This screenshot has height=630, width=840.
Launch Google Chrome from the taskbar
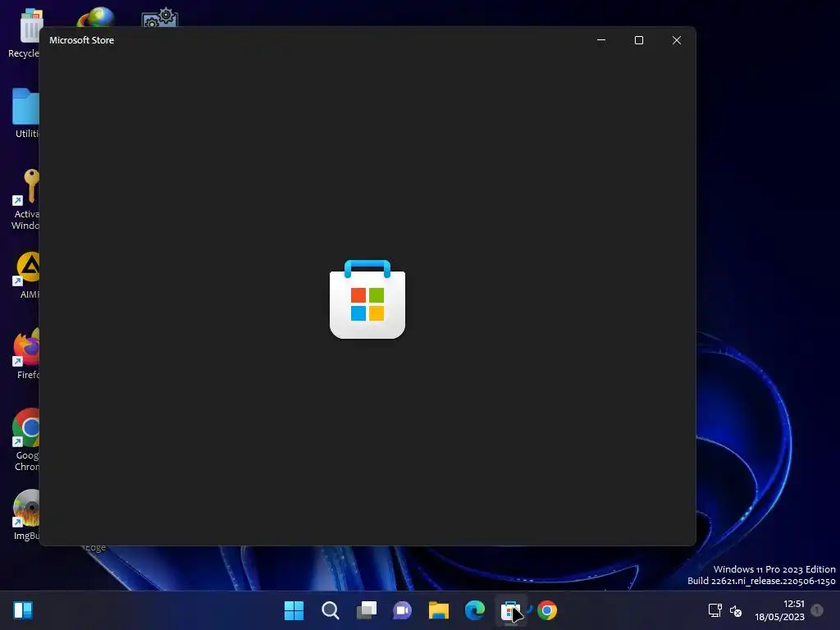[x=547, y=610]
